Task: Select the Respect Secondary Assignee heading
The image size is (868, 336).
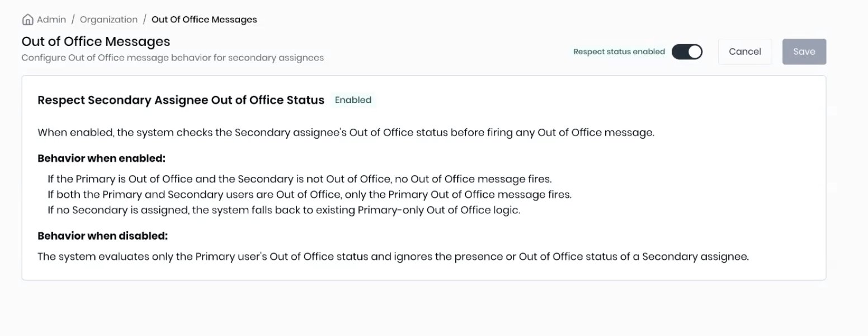Action: 181,100
